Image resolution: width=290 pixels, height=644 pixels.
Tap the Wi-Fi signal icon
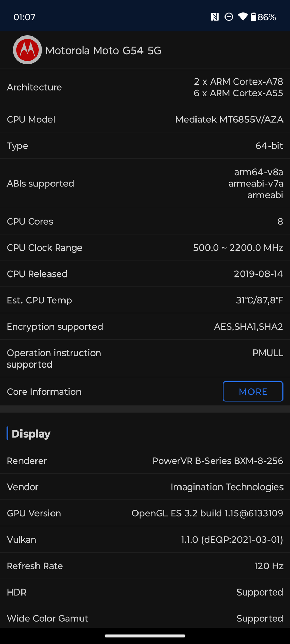(x=243, y=17)
